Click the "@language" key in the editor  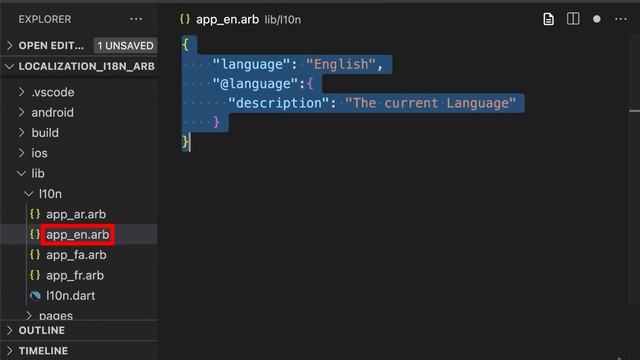coord(256,84)
